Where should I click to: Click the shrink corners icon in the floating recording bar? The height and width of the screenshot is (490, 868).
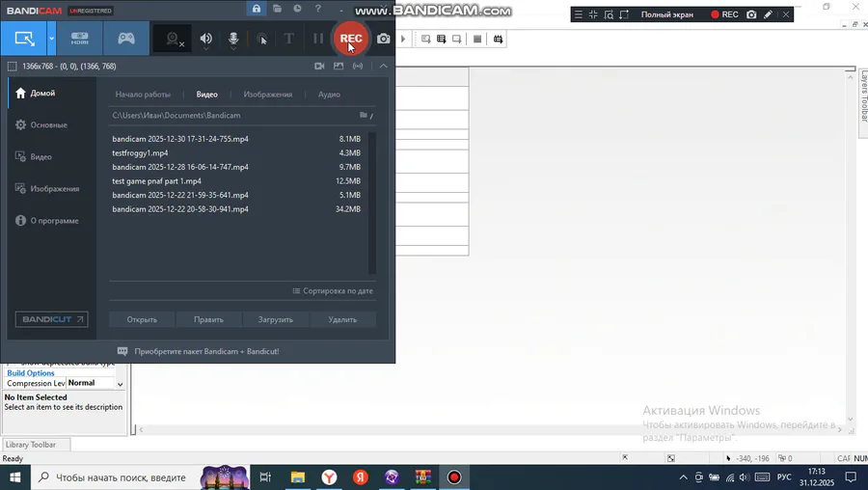coord(593,14)
